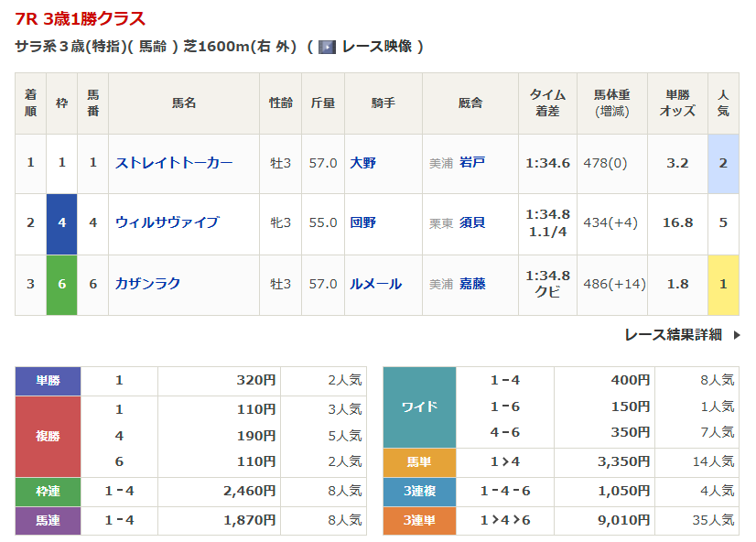Open the レース映像 race video link
This screenshot has height=542, width=756.
[x=376, y=47]
